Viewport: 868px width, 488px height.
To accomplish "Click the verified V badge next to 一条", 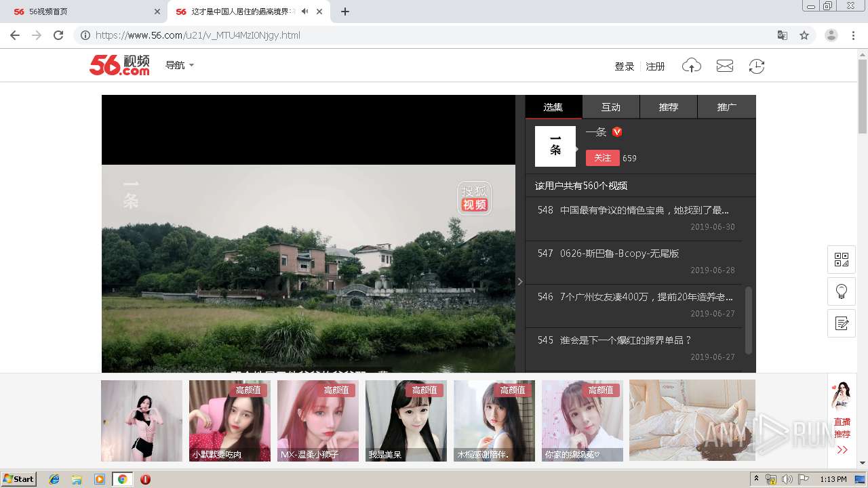I will point(617,131).
